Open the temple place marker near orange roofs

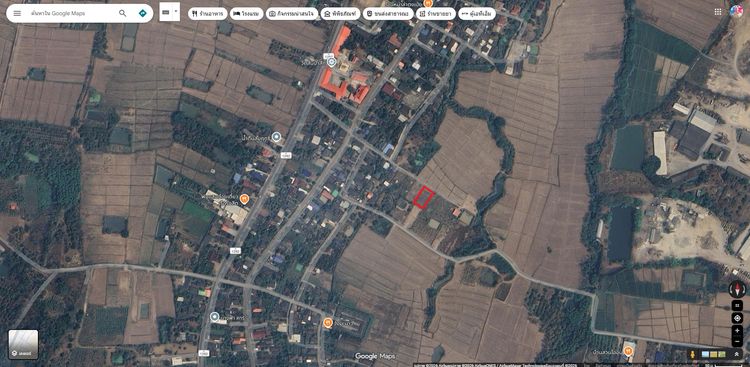tap(331, 62)
